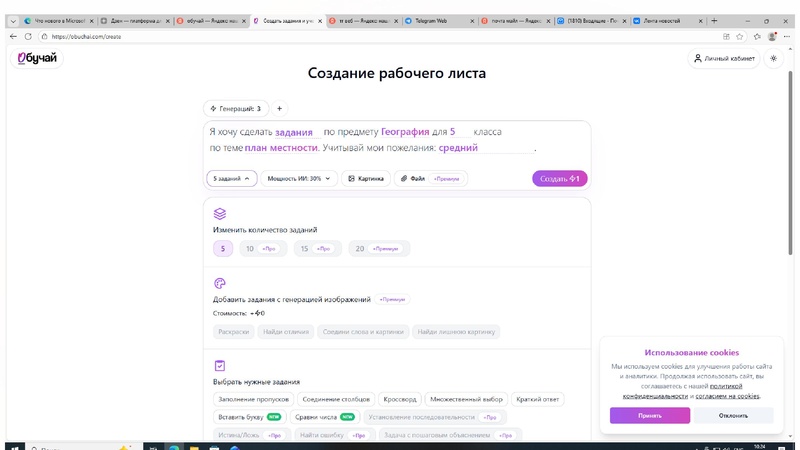Edit the class number 5 field
800x450 pixels.
(459, 132)
